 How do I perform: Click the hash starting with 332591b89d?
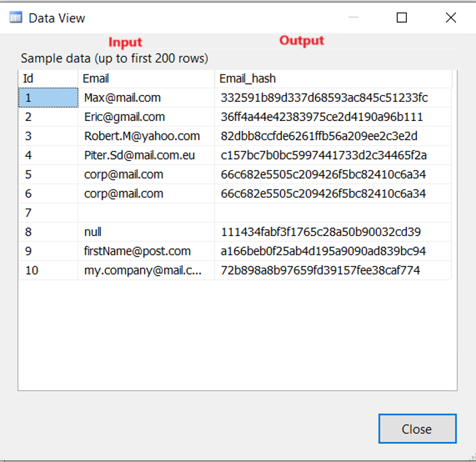pos(324,98)
